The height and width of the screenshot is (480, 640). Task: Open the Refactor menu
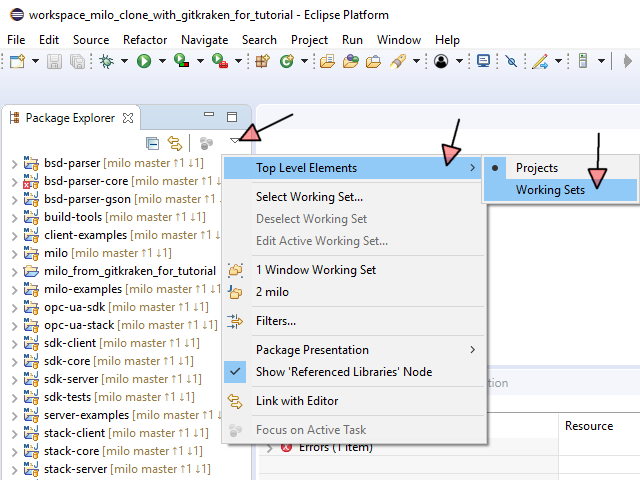145,40
